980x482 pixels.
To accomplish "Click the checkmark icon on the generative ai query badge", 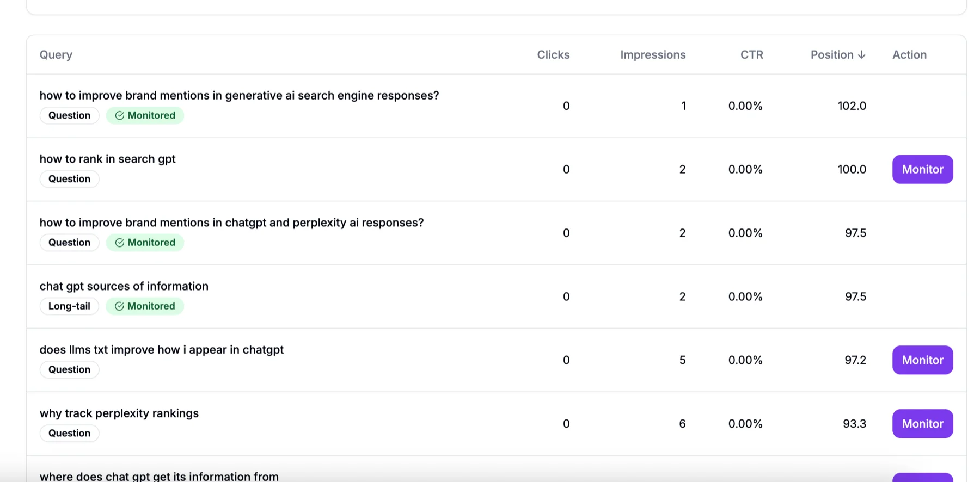I will [x=120, y=115].
